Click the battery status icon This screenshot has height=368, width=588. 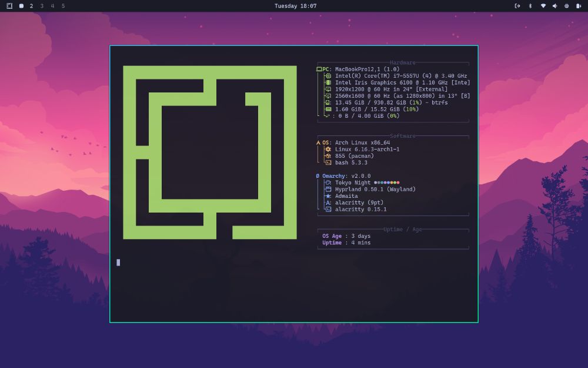click(579, 6)
